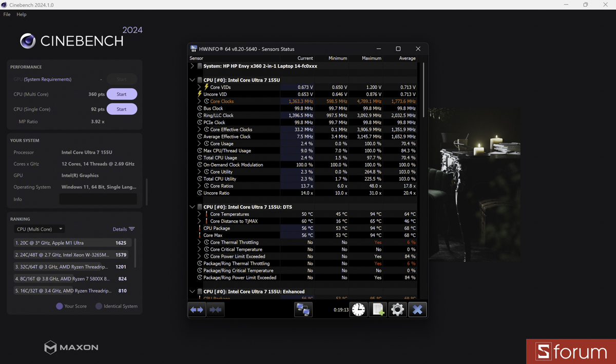Image resolution: width=616 pixels, height=364 pixels.
Task: Click the Cinebench title bar icon
Action: coord(4,5)
